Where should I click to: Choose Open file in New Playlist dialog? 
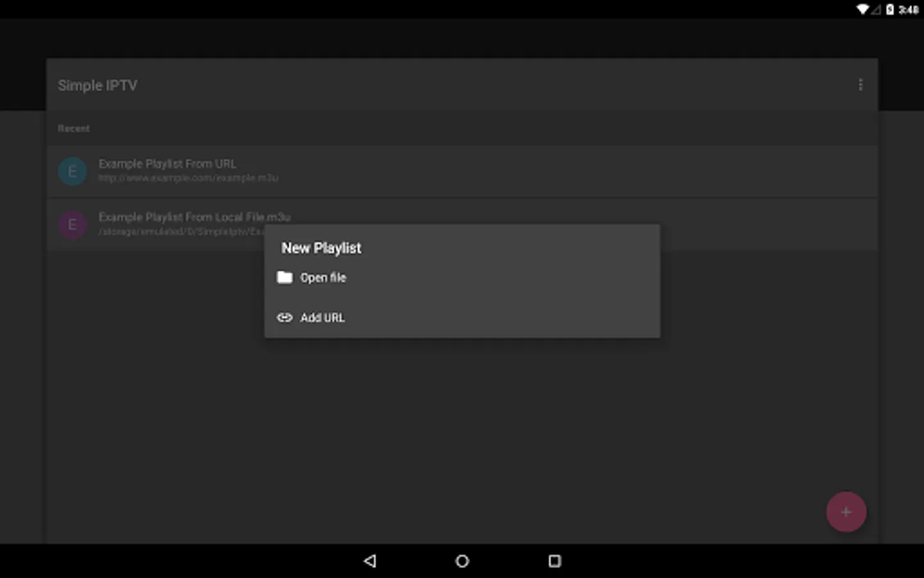coord(462,277)
